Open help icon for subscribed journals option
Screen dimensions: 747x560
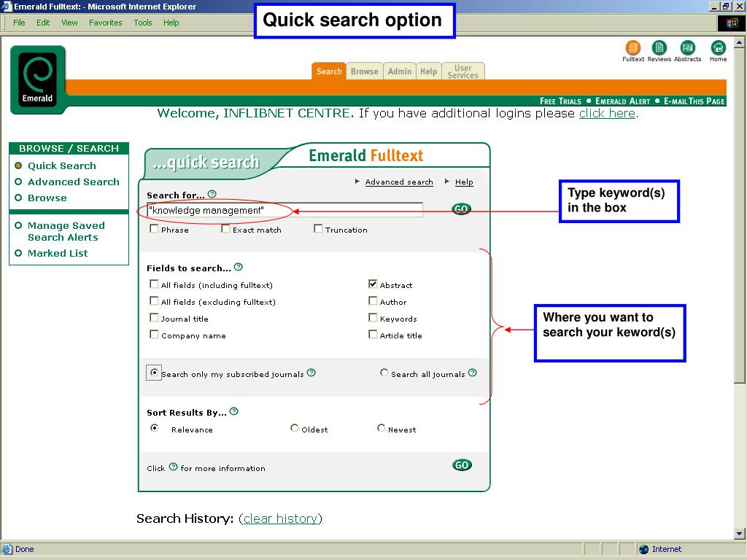click(311, 373)
